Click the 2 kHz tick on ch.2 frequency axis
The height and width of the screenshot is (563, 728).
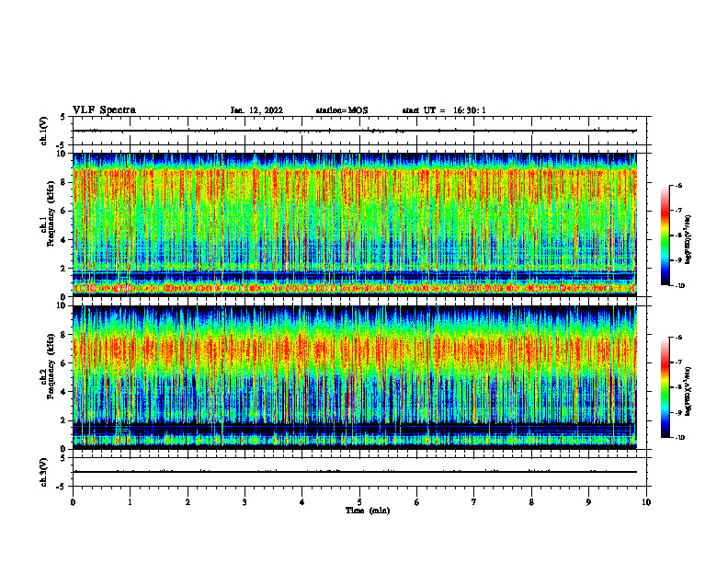tap(64, 420)
